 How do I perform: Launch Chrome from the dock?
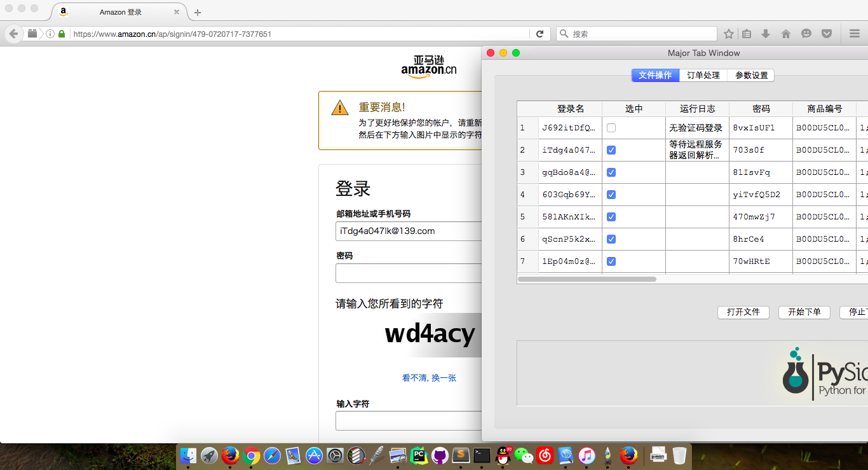pyautogui.click(x=251, y=455)
